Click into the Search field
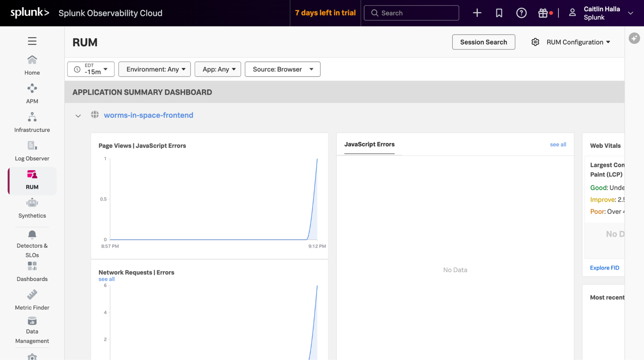Screen dimensions: 644x360 pos(411,13)
